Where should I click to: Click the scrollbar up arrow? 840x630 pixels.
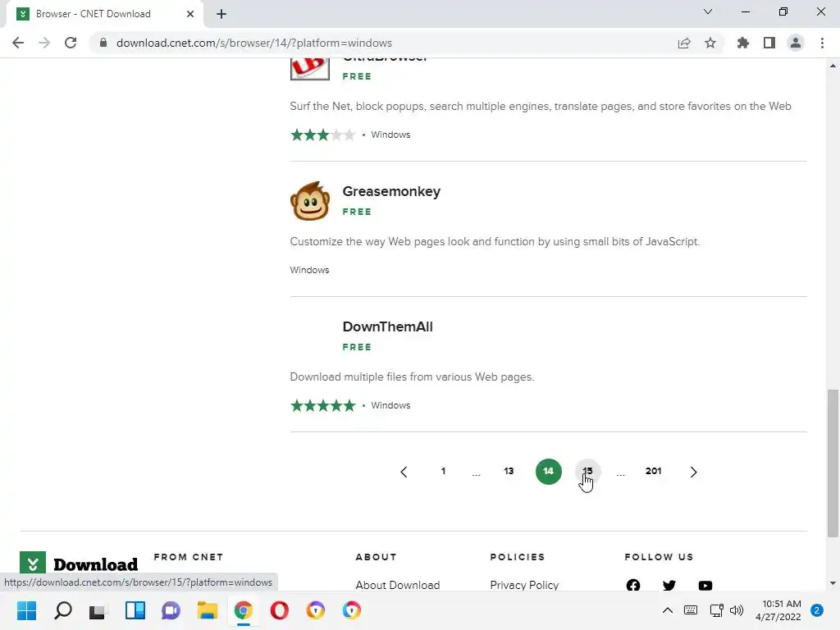pyautogui.click(x=833, y=66)
